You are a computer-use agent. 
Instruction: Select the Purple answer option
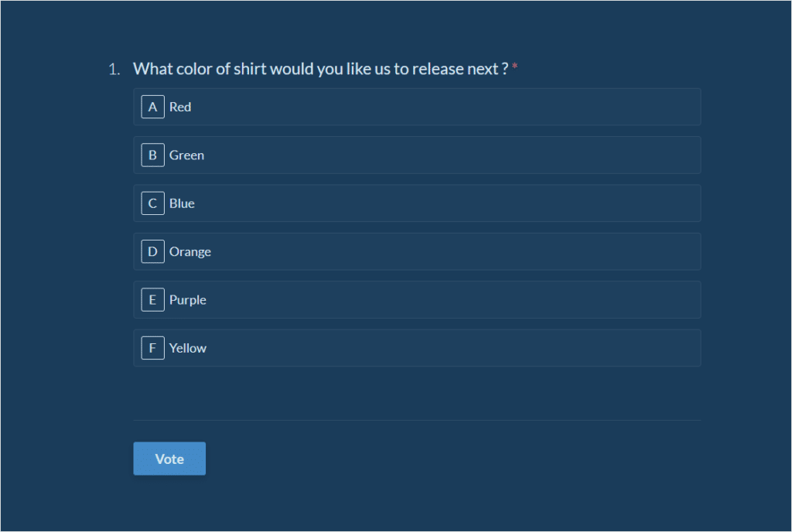pyautogui.click(x=418, y=299)
